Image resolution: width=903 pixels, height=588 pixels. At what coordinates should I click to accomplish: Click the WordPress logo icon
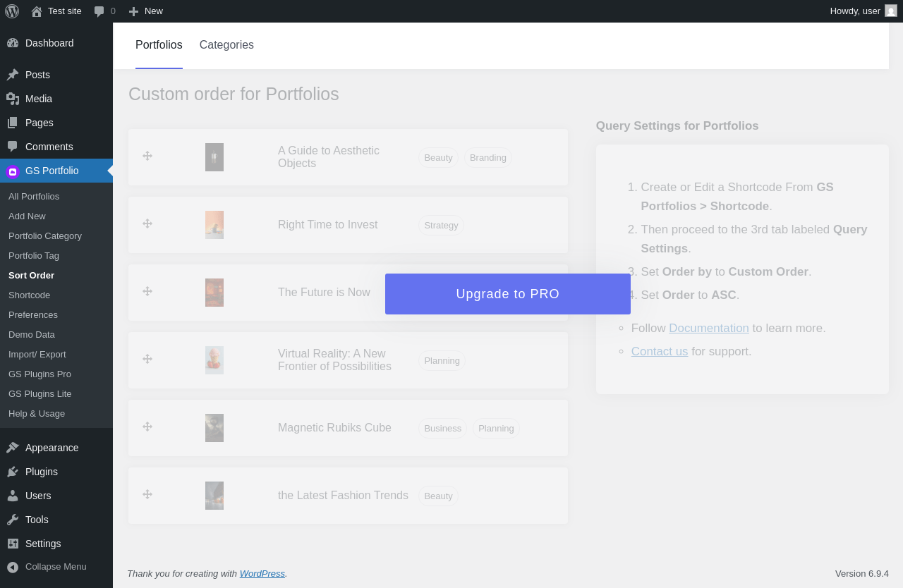12,11
